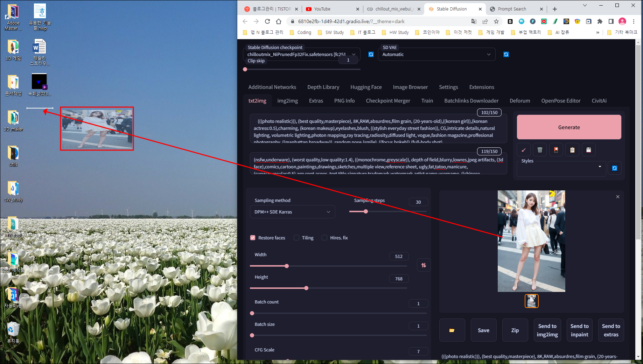Open the Recycle Bin on the desktop
Screen dimensions: 643x364
[13, 332]
